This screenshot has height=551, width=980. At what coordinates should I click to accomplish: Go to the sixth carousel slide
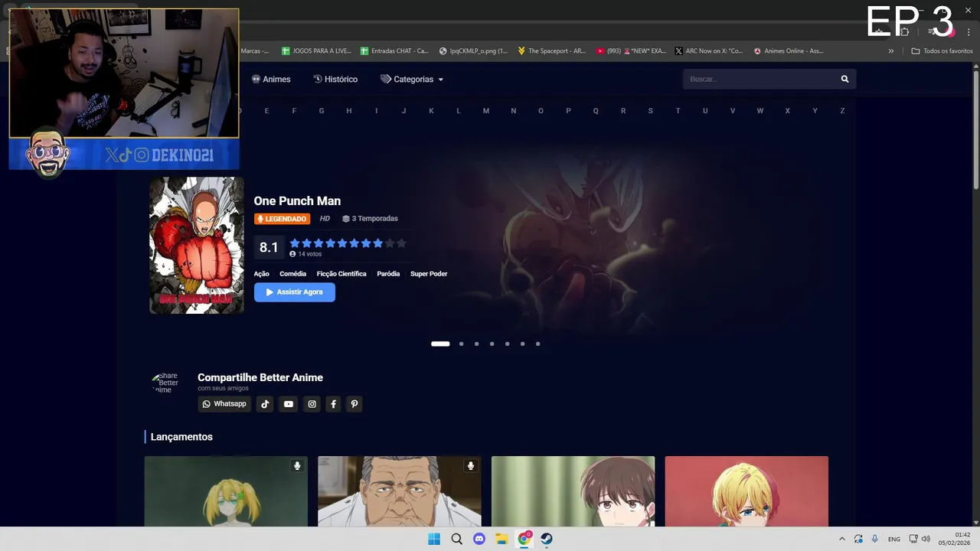coord(522,344)
